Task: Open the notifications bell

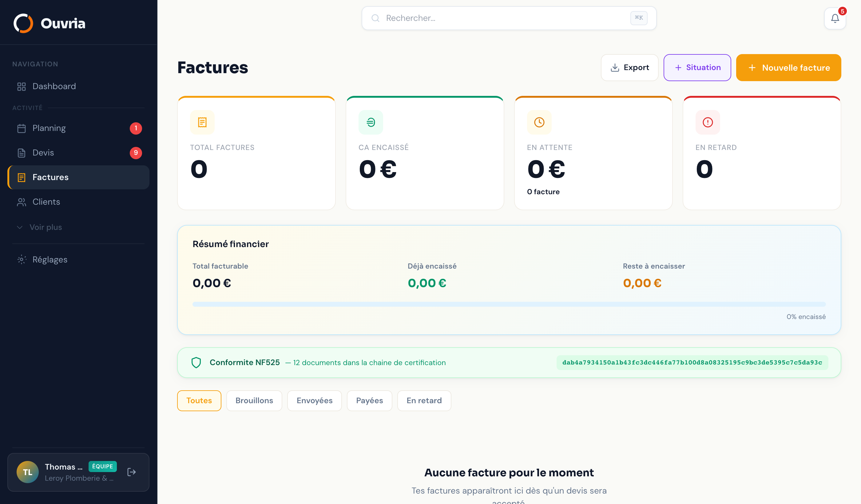Action: pyautogui.click(x=835, y=18)
